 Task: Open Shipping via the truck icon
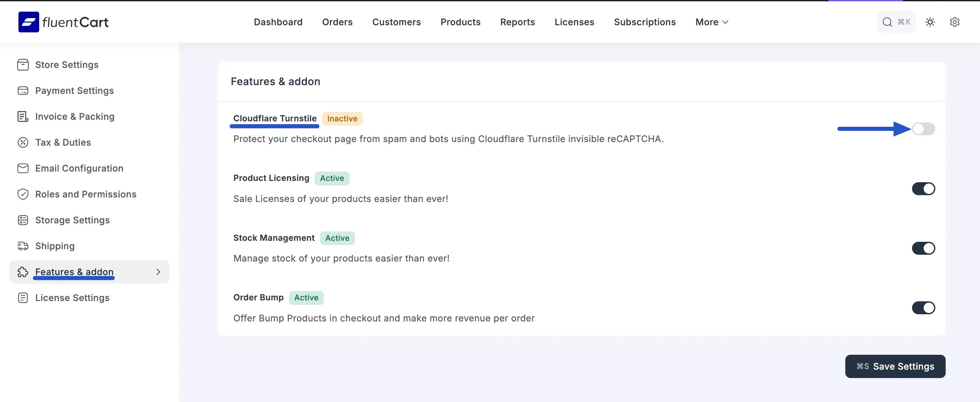tap(23, 246)
